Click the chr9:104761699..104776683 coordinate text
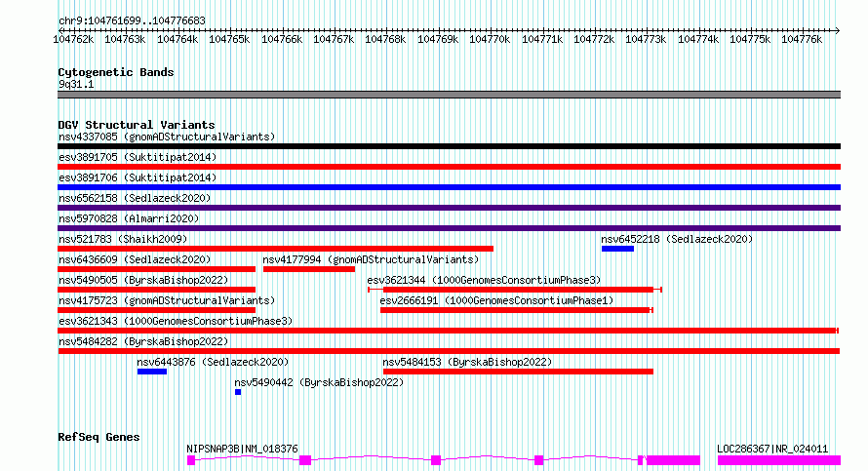868x471 pixels. (x=132, y=21)
